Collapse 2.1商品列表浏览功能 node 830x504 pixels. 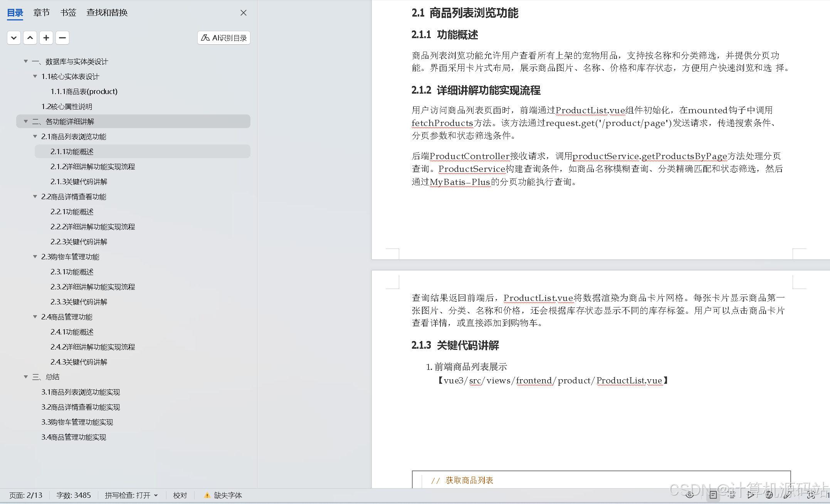(35, 136)
